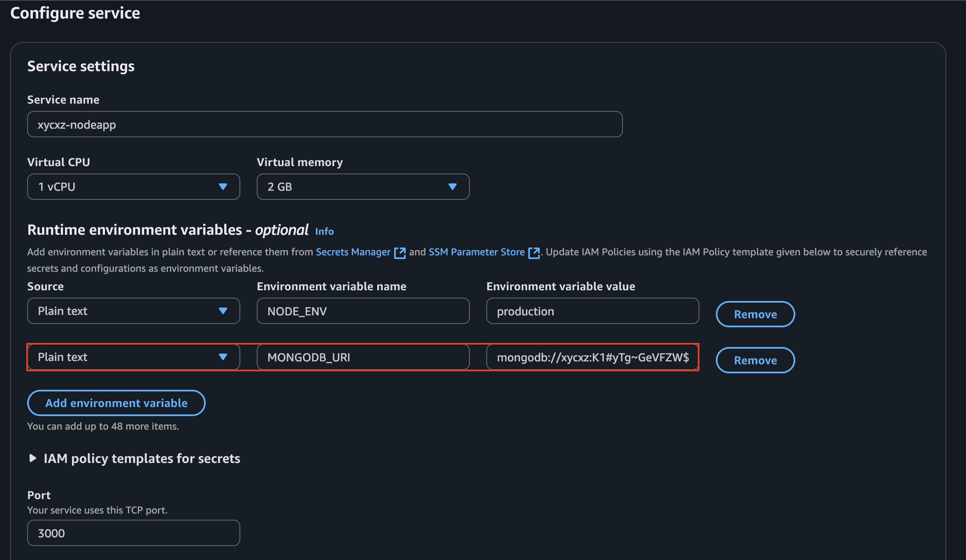Open Plain text source for MONGODB_URI
This screenshot has height=560, width=966.
[x=123, y=357]
